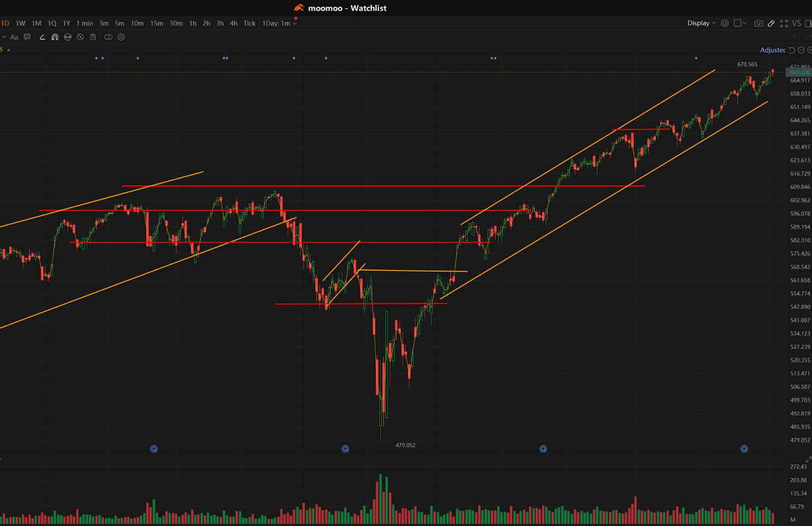Open the Display dropdown menu
The height and width of the screenshot is (526, 812).
click(x=702, y=23)
